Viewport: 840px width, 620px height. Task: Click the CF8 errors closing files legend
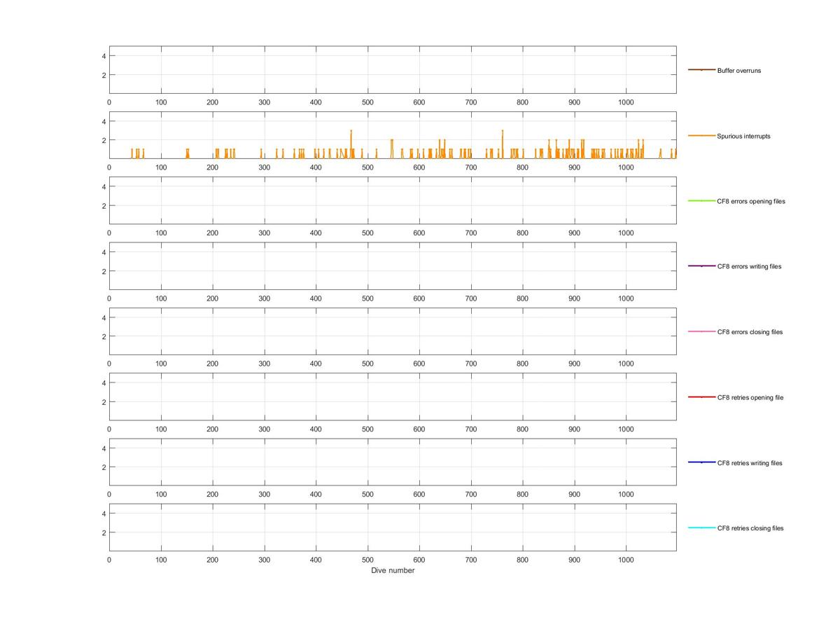[750, 332]
